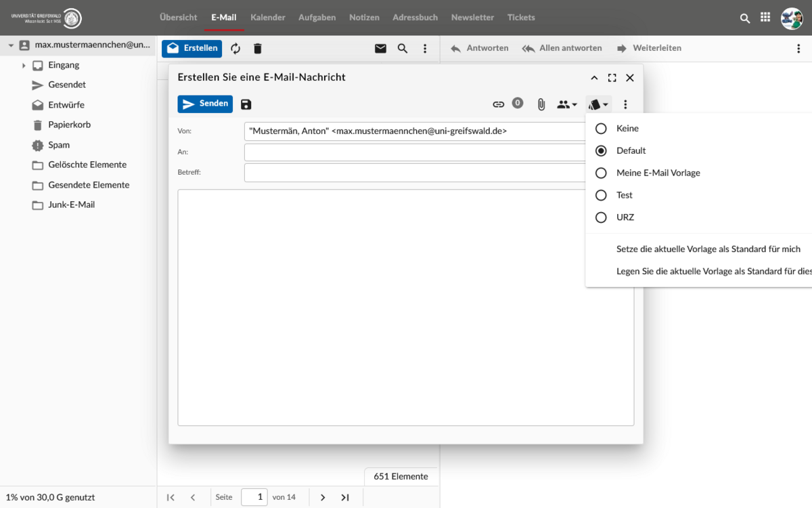Click the fullscreen icon of compose dialog

coord(612,78)
